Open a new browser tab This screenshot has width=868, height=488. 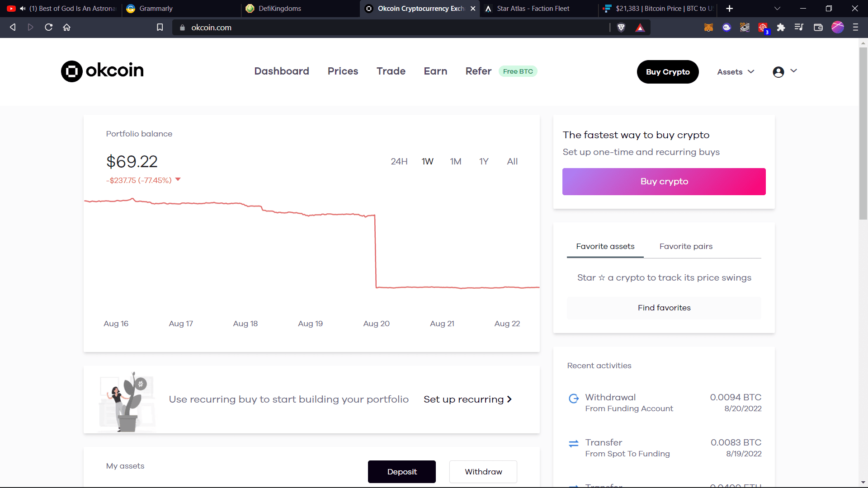729,9
